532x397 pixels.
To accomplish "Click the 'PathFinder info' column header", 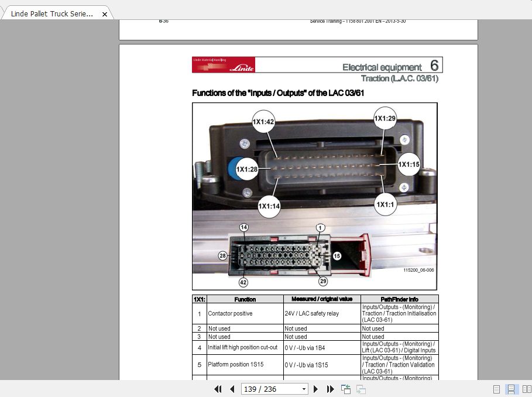I will (399, 299).
